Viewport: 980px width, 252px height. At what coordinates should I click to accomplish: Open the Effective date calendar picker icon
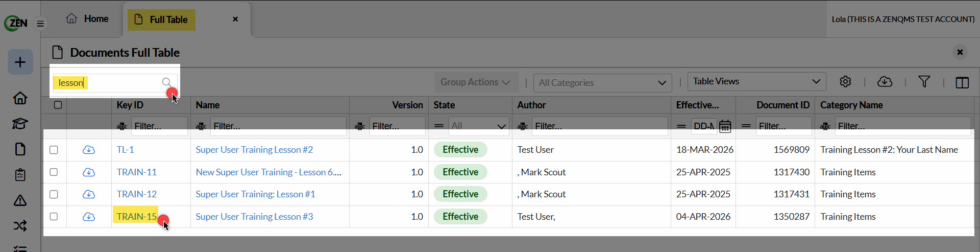[x=725, y=126]
